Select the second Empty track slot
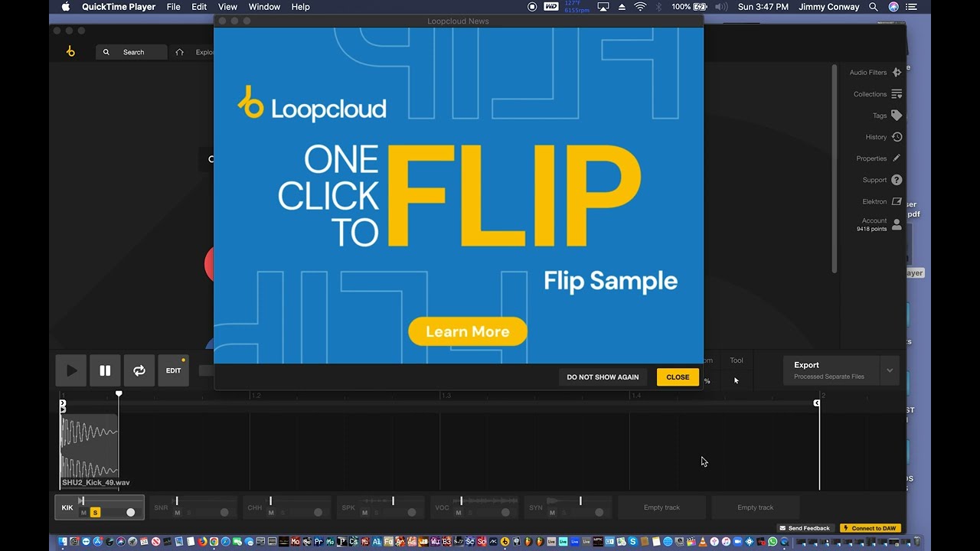The height and width of the screenshot is (551, 980). (x=755, y=507)
